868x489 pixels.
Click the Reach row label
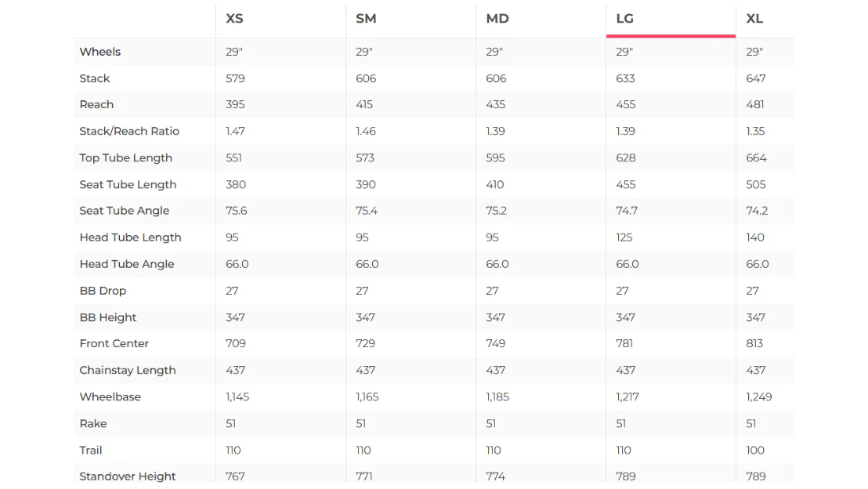(96, 104)
